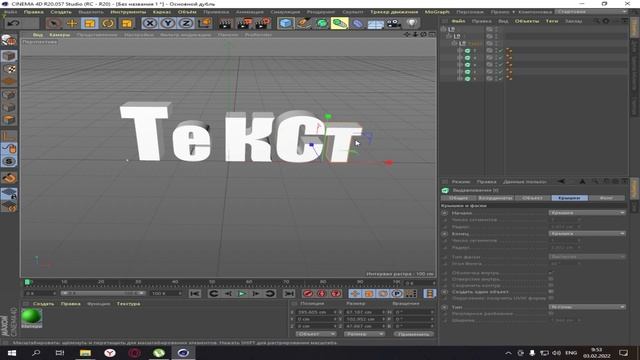Viewport: 640px width, 360px height.
Task: Select the Move tool
Action: point(72,23)
